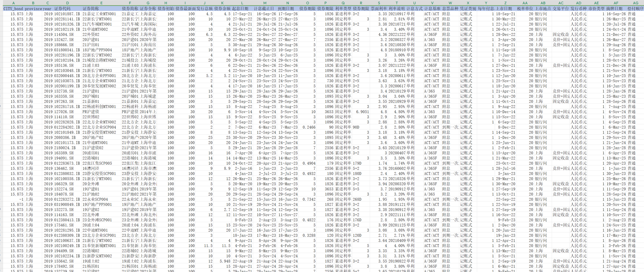Click listing date 10-Dec-14
The height and width of the screenshot is (272, 644).
tap(505, 112)
